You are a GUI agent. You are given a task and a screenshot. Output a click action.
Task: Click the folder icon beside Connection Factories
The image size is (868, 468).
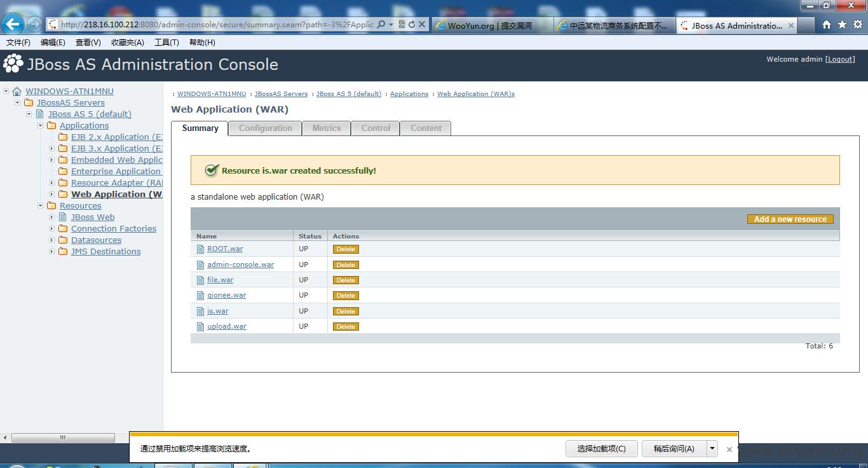click(x=63, y=229)
